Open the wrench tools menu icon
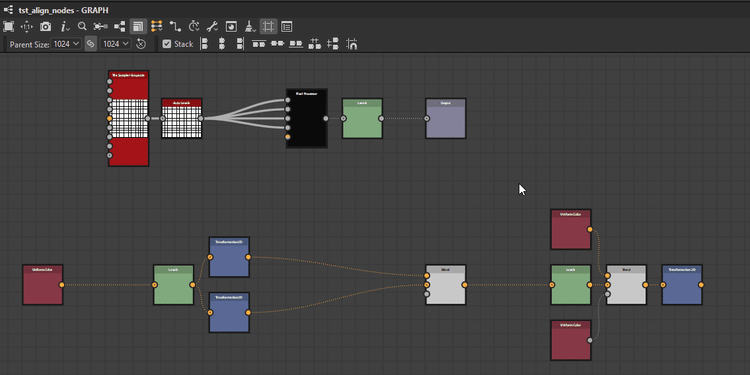 click(213, 26)
